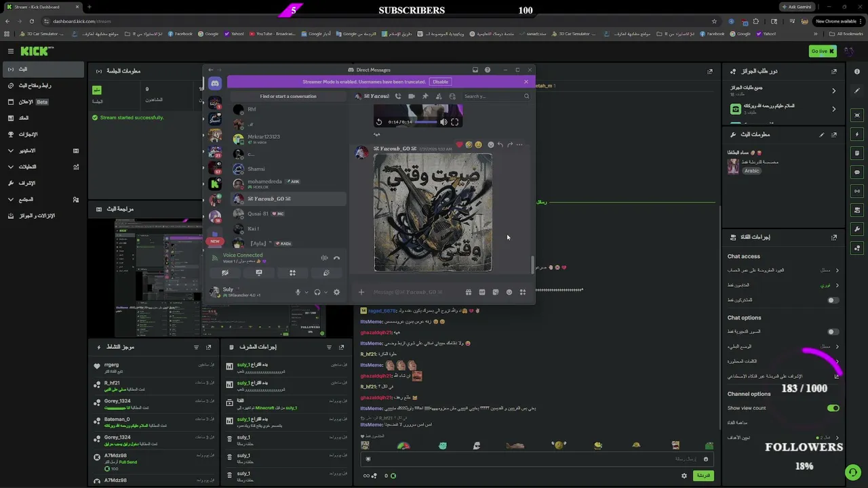This screenshot has height=488, width=868.
Task: Open the المتابعون فقط chat access options
Action: (783, 285)
